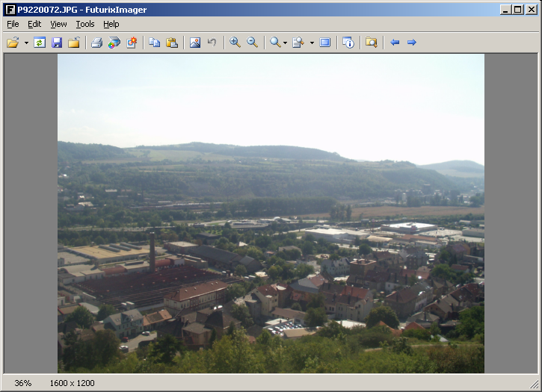This screenshot has height=392, width=542.
Task: Browse folder with the folder magnifier icon
Action: point(372,43)
